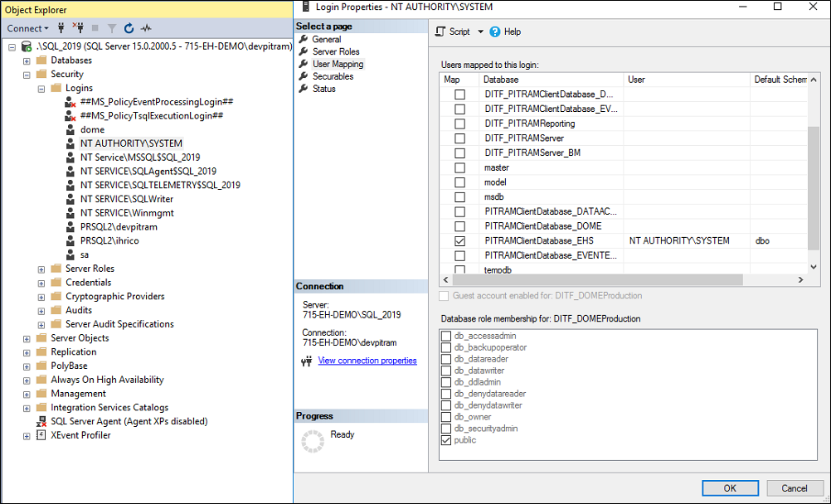This screenshot has width=831, height=504.
Task: Click the wrench icon beside Securables
Action: [304, 76]
